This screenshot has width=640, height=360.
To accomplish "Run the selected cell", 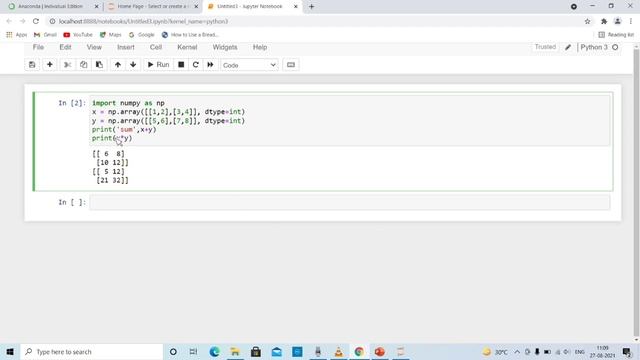I will [x=158, y=65].
